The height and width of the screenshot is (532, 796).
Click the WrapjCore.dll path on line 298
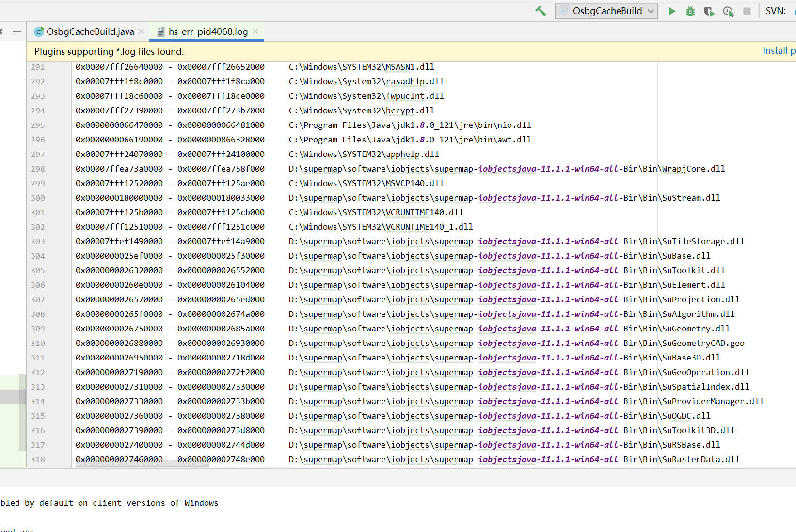tap(507, 169)
